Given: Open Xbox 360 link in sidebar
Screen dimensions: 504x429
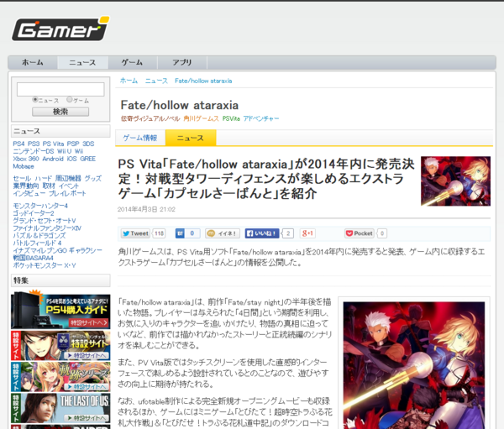Looking at the screenshot, I should (26, 159).
